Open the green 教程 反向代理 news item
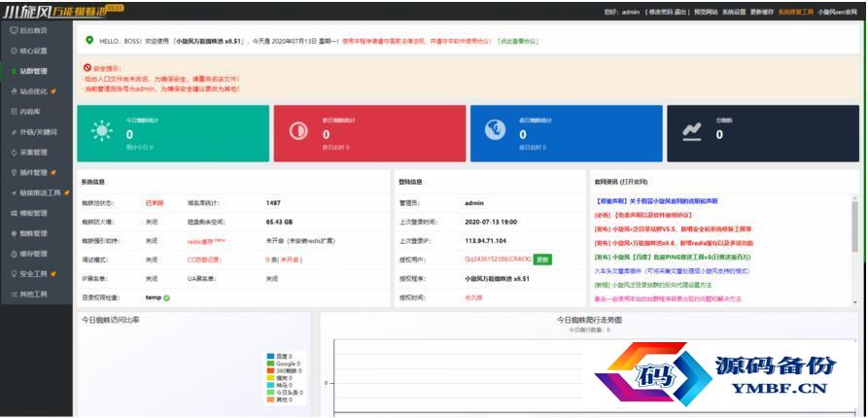Viewport: 868px width, 418px height. [x=653, y=285]
